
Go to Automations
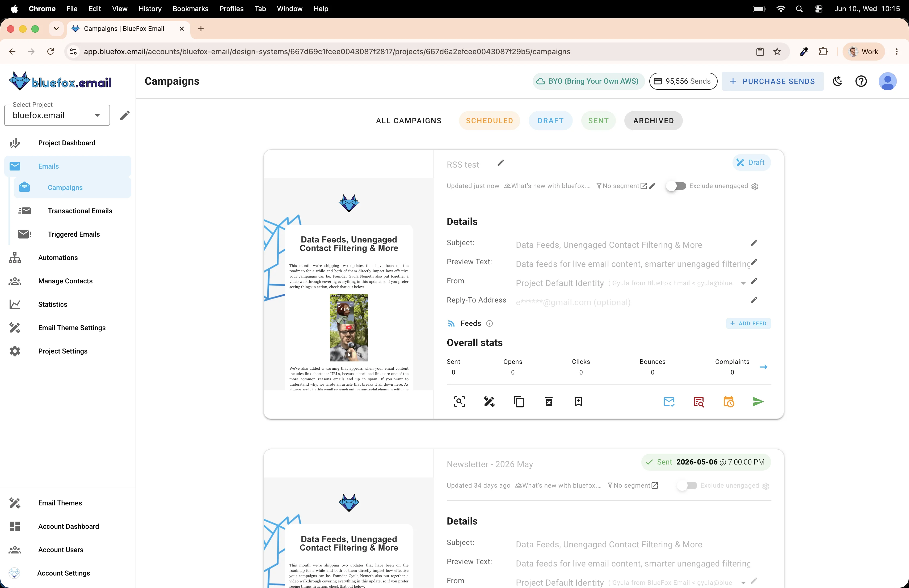[x=67, y=258]
